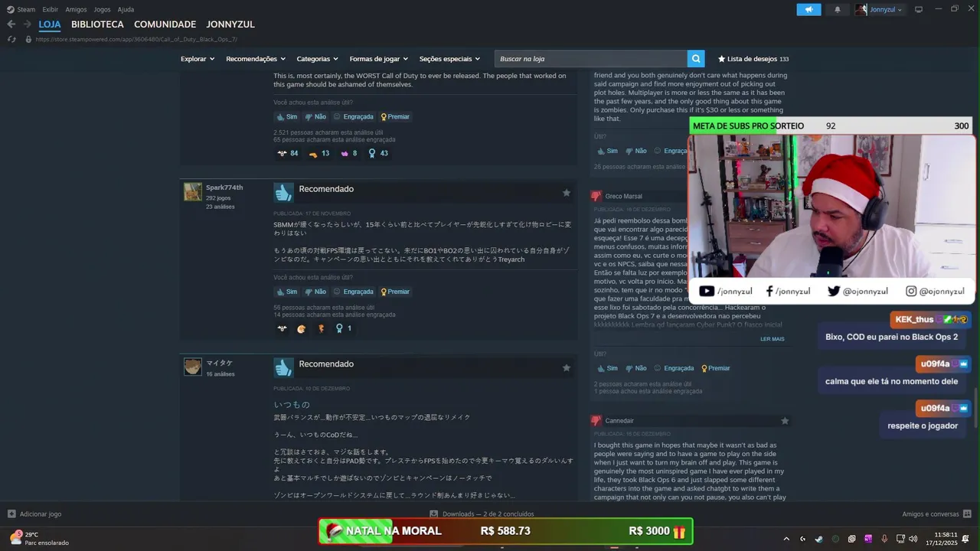980x551 pixels.
Task: Click the thumbs-up Recomendado icon on マイタケ's review
Action: pyautogui.click(x=283, y=367)
